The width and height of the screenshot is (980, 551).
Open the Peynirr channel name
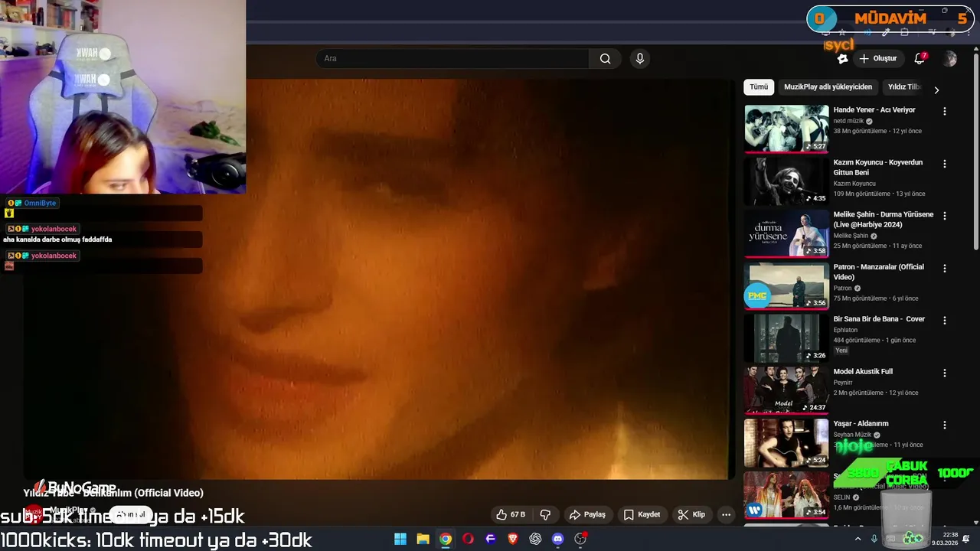[x=843, y=383]
